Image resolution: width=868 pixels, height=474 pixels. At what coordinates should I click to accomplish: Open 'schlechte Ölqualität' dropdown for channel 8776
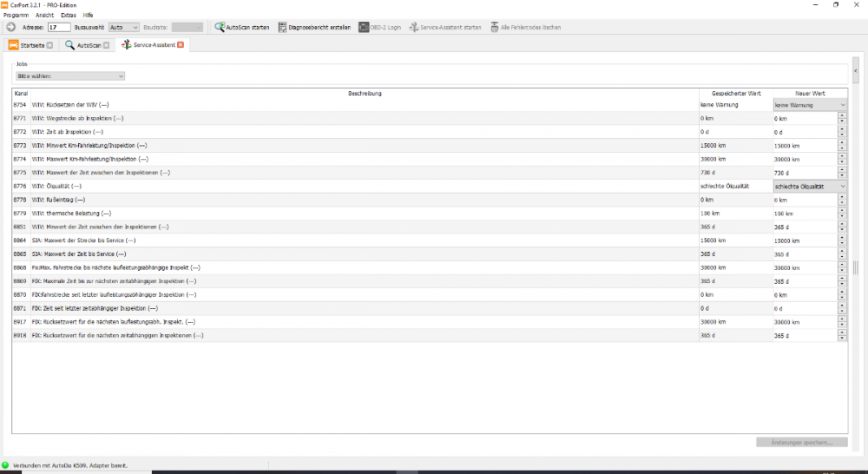(810, 187)
